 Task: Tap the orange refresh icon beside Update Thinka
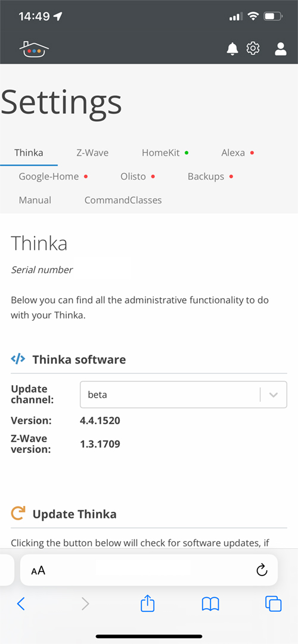click(x=18, y=514)
